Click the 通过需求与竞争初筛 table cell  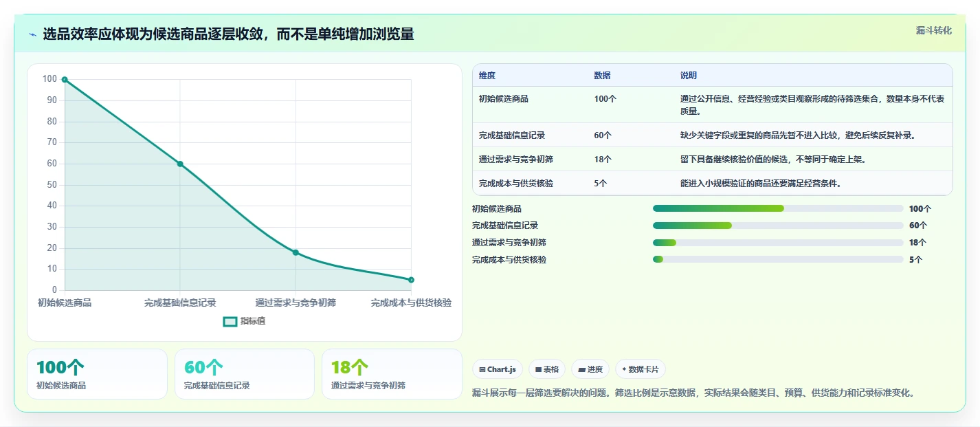coord(516,160)
